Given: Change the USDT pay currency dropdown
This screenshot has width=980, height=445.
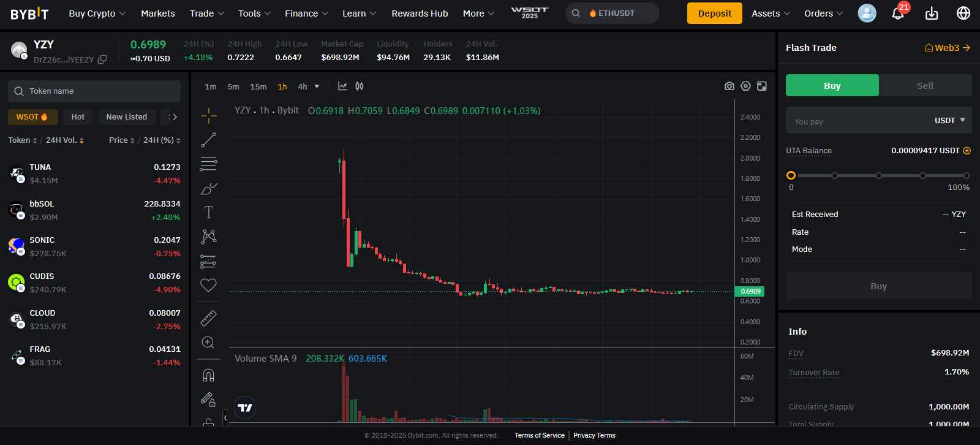Looking at the screenshot, I should pyautogui.click(x=950, y=121).
